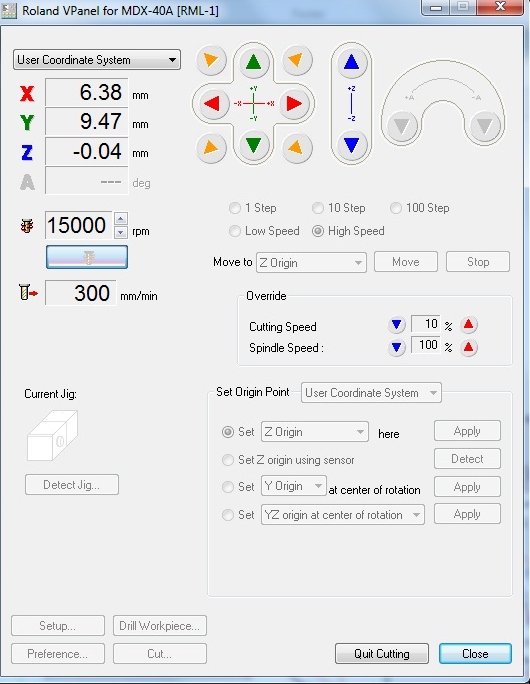Increase spindle rpm with up stepper arrow
The width and height of the screenshot is (530, 684).
(x=121, y=219)
